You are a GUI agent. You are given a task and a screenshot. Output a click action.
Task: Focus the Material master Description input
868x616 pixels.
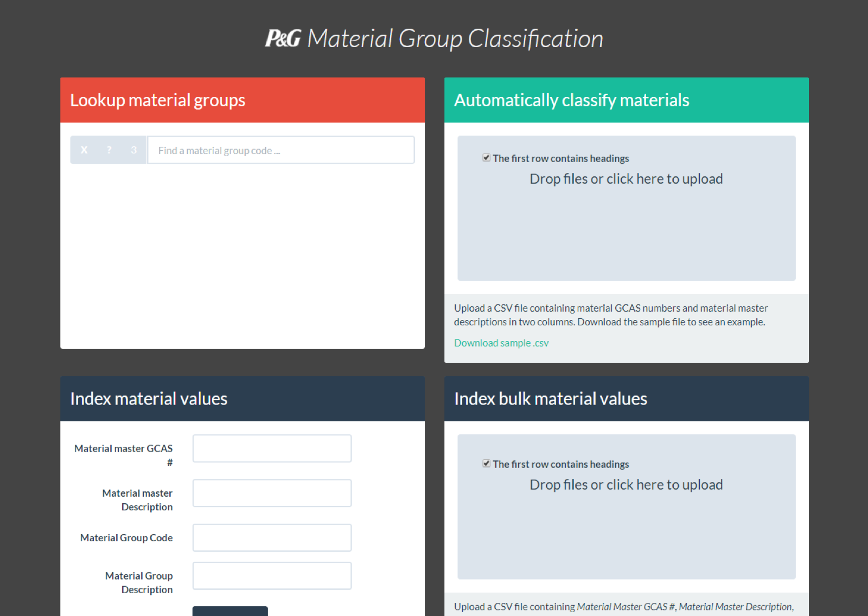pyautogui.click(x=272, y=493)
